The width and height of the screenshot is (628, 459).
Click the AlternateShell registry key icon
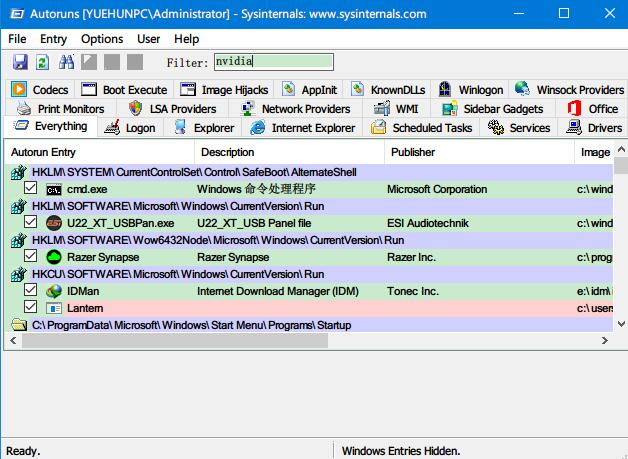coord(18,172)
